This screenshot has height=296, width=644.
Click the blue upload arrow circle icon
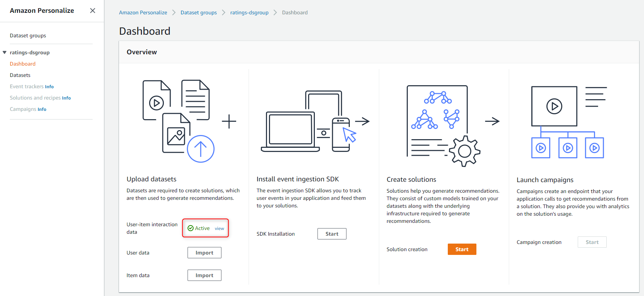(201, 149)
